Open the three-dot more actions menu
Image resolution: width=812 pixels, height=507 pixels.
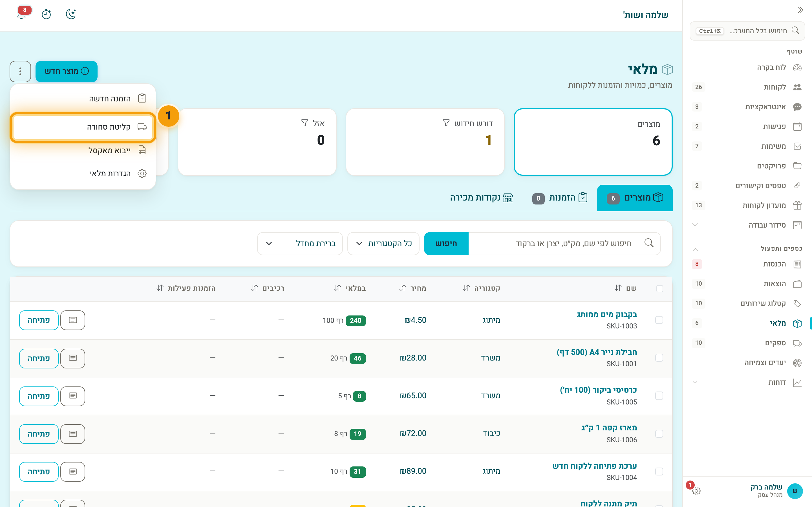(x=20, y=71)
